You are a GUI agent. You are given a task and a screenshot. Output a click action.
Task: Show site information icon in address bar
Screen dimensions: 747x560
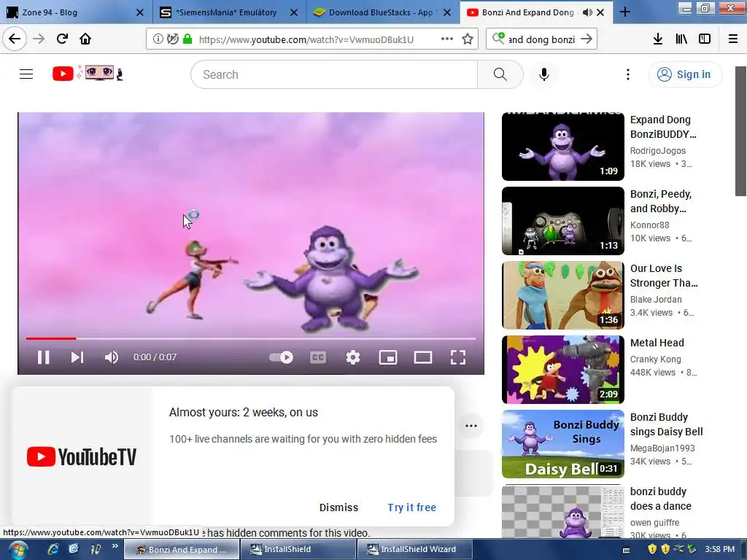tap(158, 39)
